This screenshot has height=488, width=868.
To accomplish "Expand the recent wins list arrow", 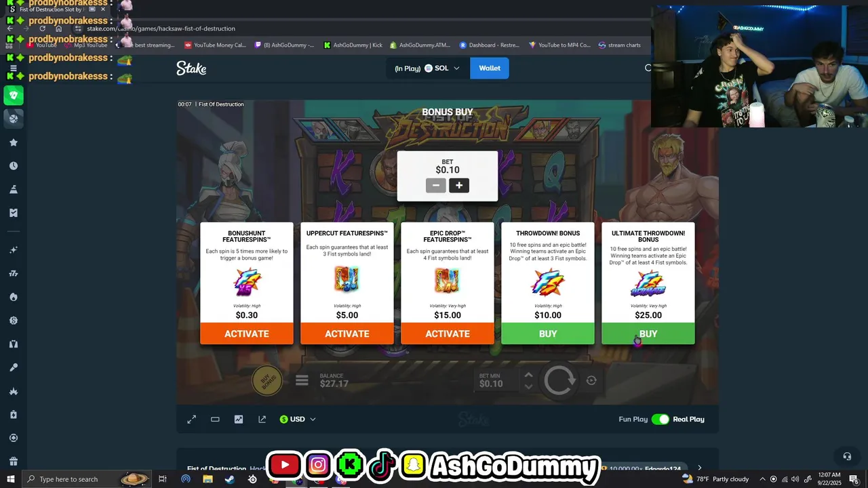I will [699, 468].
